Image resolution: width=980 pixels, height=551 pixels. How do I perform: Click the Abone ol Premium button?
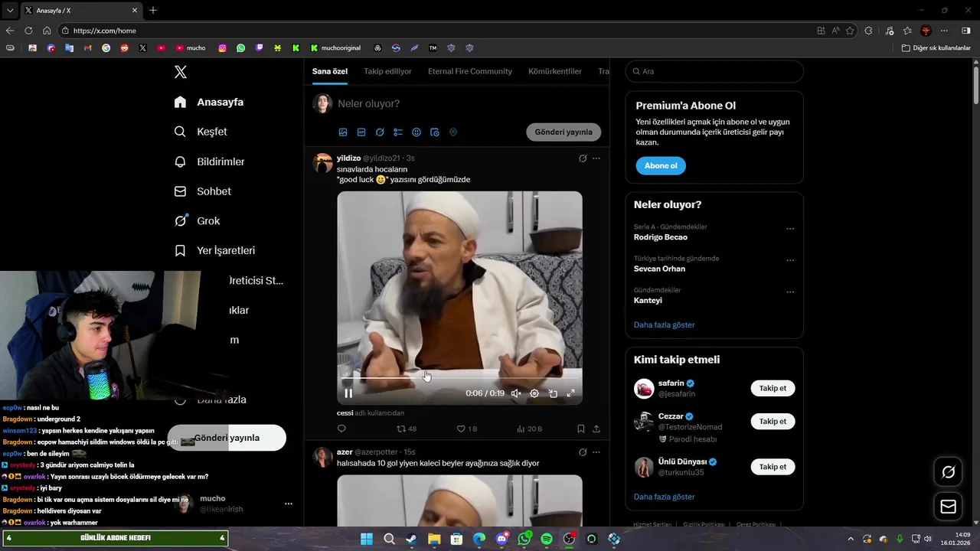pos(661,165)
